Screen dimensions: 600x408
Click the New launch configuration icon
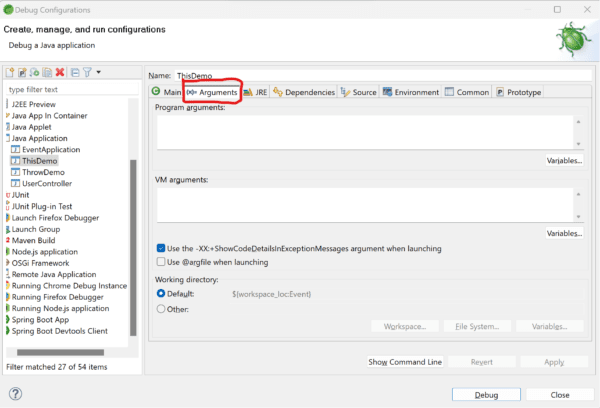point(10,73)
